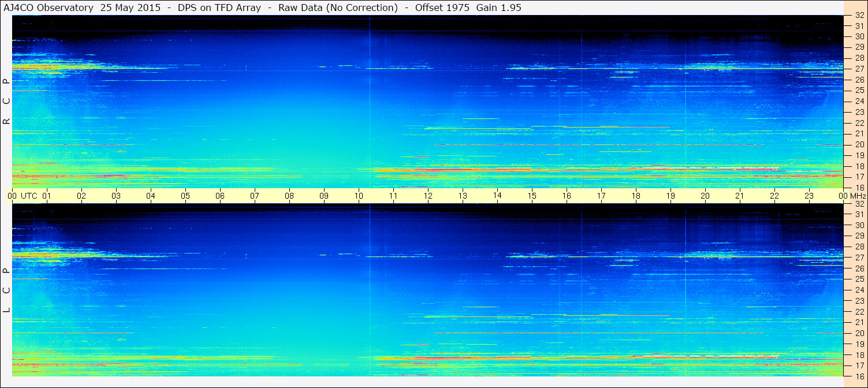
Task: Click the 17 MHz label of the RCP panel
Action: point(859,177)
